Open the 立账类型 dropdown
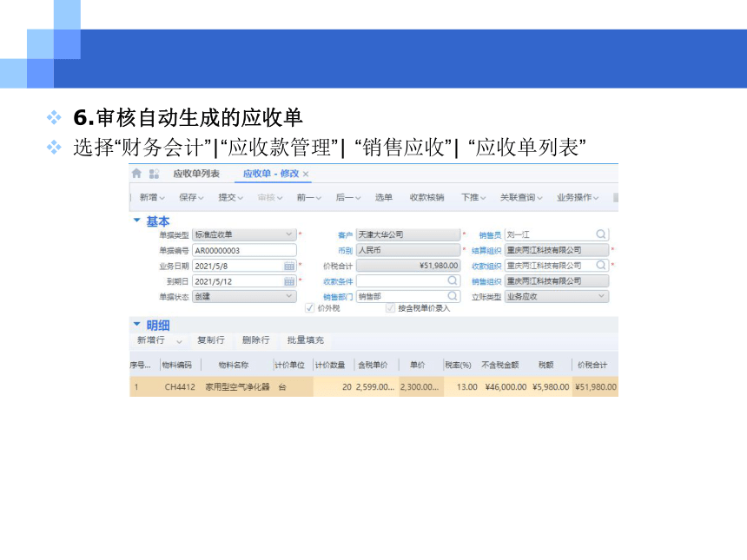747x560 pixels. pyautogui.click(x=557, y=296)
